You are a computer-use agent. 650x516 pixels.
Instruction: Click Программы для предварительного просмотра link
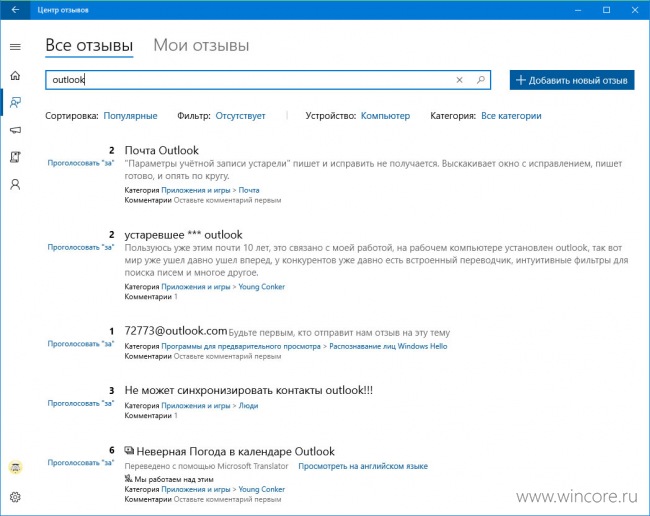point(241,346)
